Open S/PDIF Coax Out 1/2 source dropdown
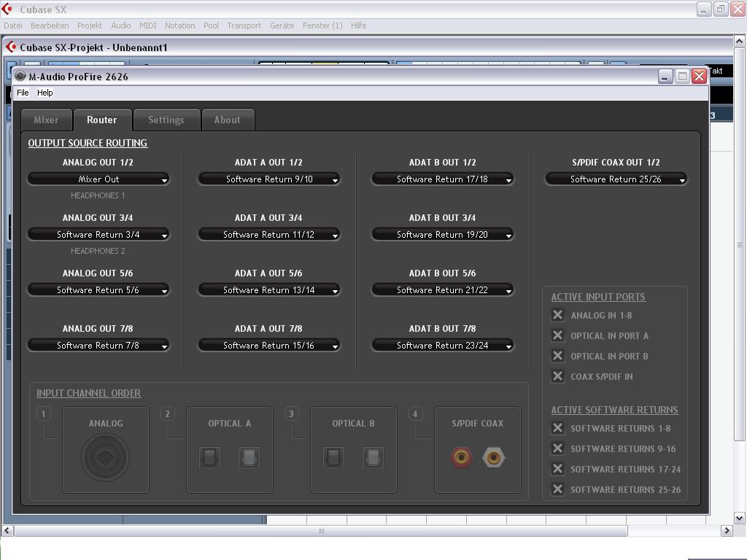Viewport: 747px width, 560px height. tap(616, 179)
